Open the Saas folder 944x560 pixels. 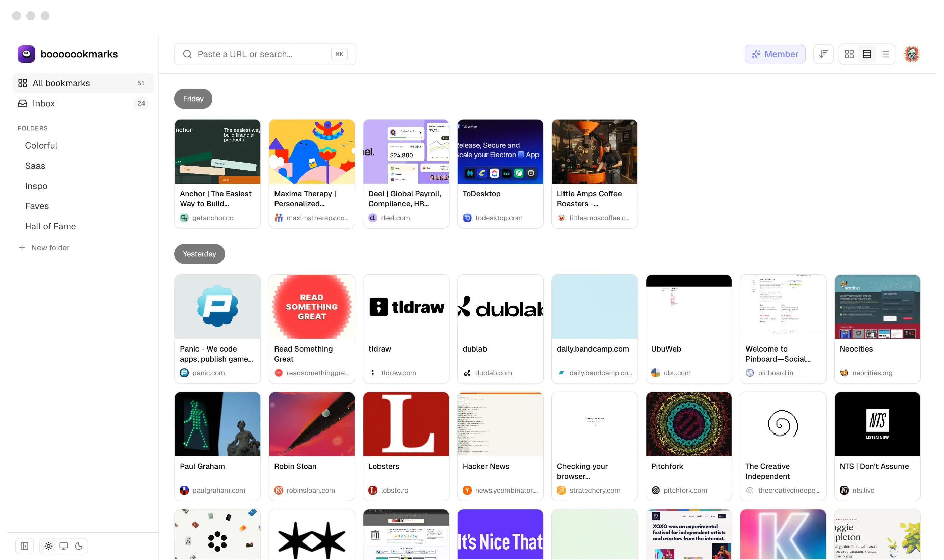tap(35, 166)
